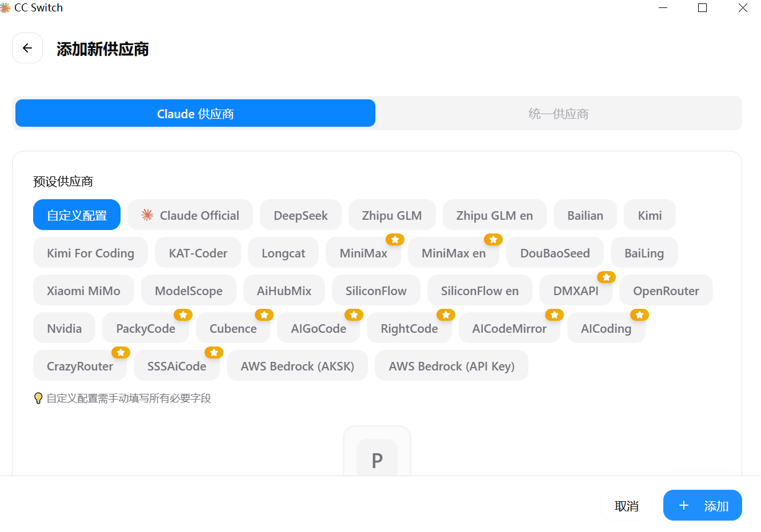Choose the DeepSeek preset
The image size is (761, 532).
301,215
